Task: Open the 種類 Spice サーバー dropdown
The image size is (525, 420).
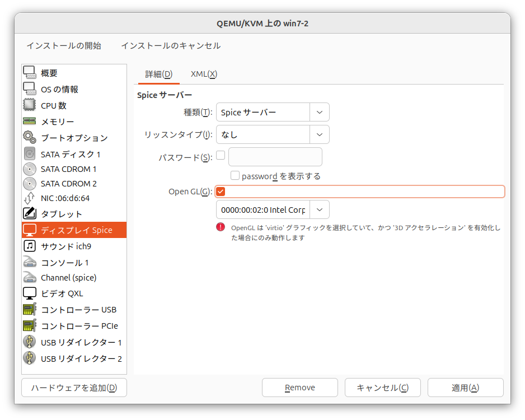Action: pos(273,112)
